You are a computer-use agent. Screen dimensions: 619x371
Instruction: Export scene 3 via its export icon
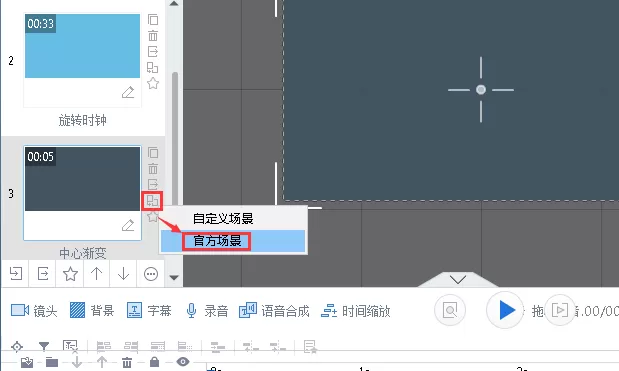153,184
